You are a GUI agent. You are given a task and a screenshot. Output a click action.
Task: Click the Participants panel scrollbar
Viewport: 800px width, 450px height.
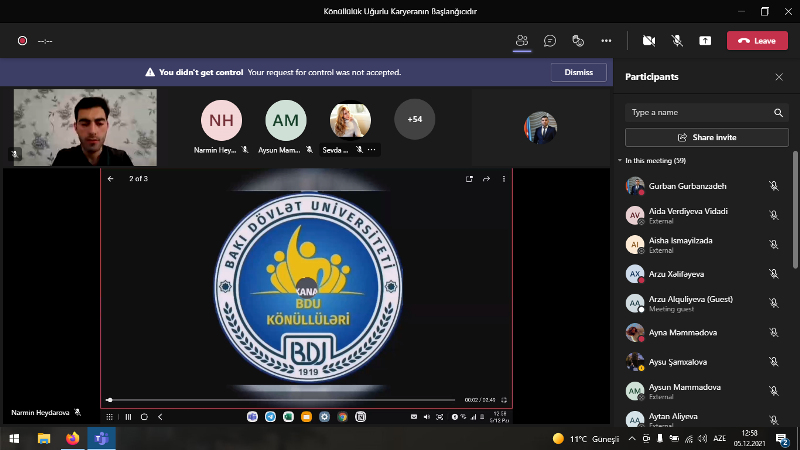pos(795,209)
